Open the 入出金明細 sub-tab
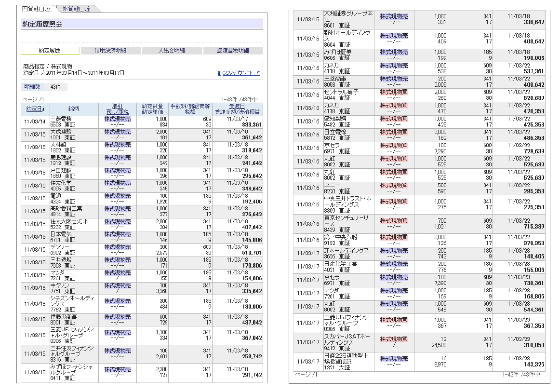 tap(172, 51)
